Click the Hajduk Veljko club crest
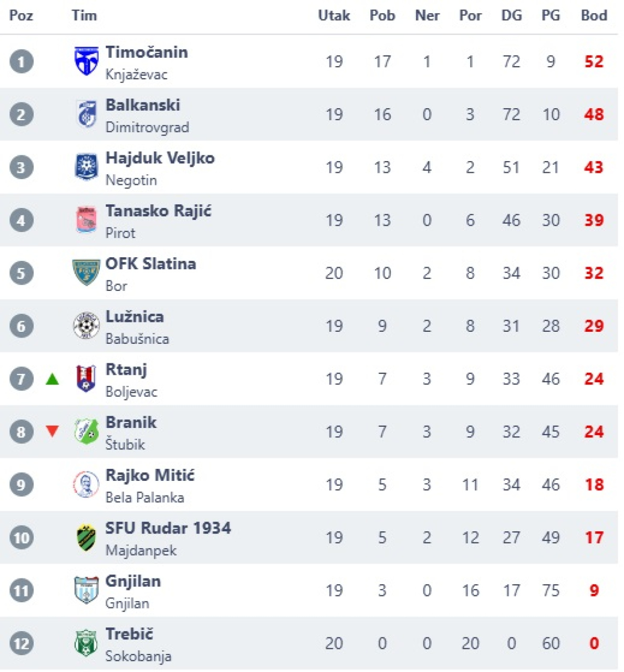Screen dimensions: 624x672 coord(86,167)
